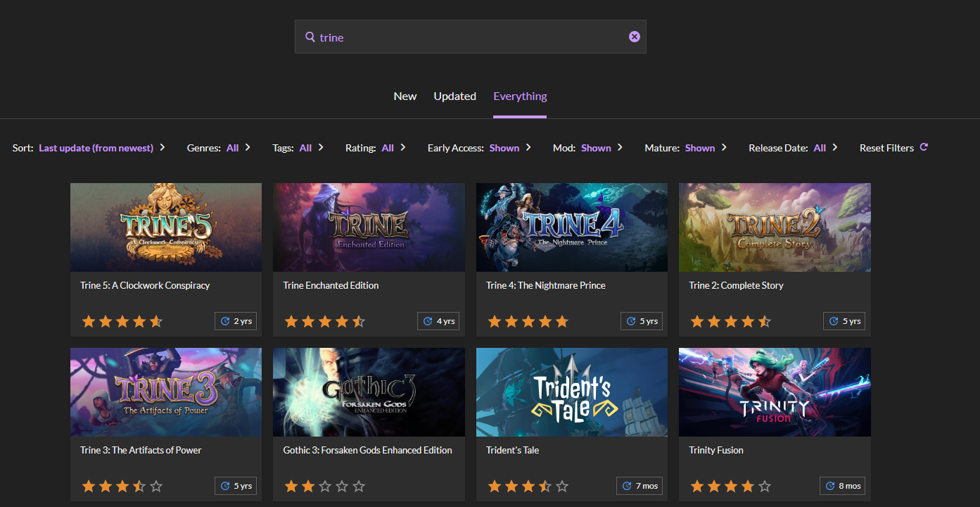Open Trident's Tale title link
Image resolution: width=980 pixels, height=507 pixels.
pos(512,450)
